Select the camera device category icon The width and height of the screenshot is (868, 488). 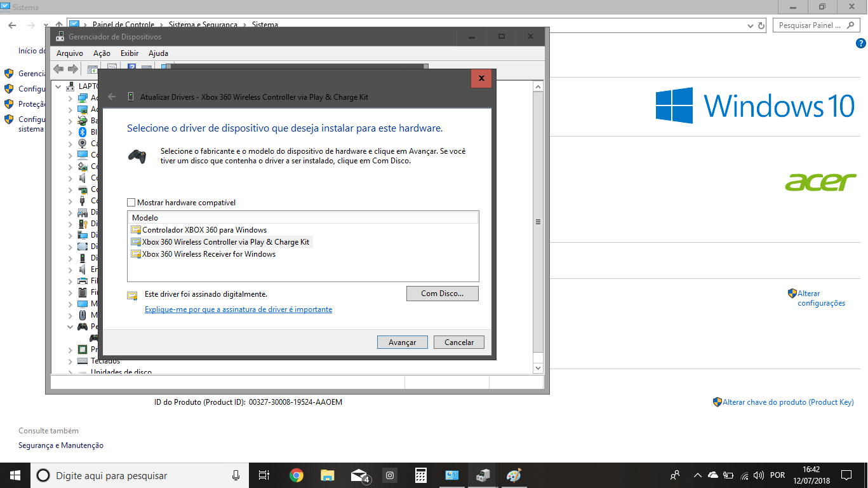tap(82, 144)
